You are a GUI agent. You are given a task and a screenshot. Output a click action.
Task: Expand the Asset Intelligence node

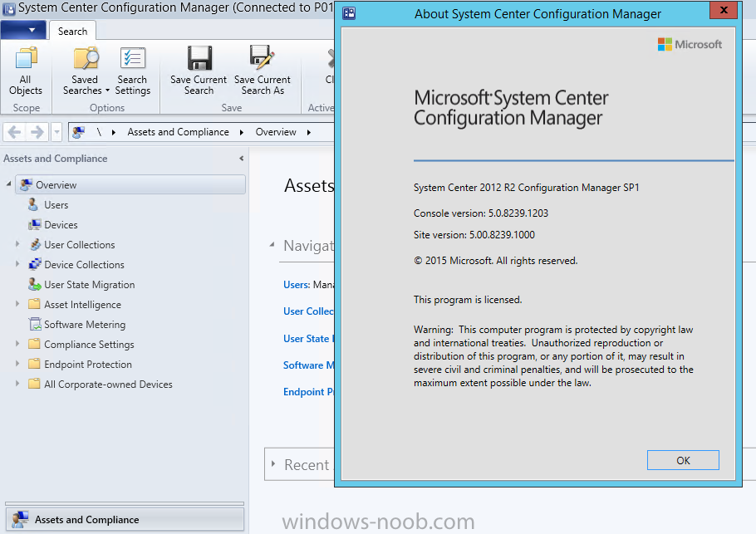pos(17,304)
